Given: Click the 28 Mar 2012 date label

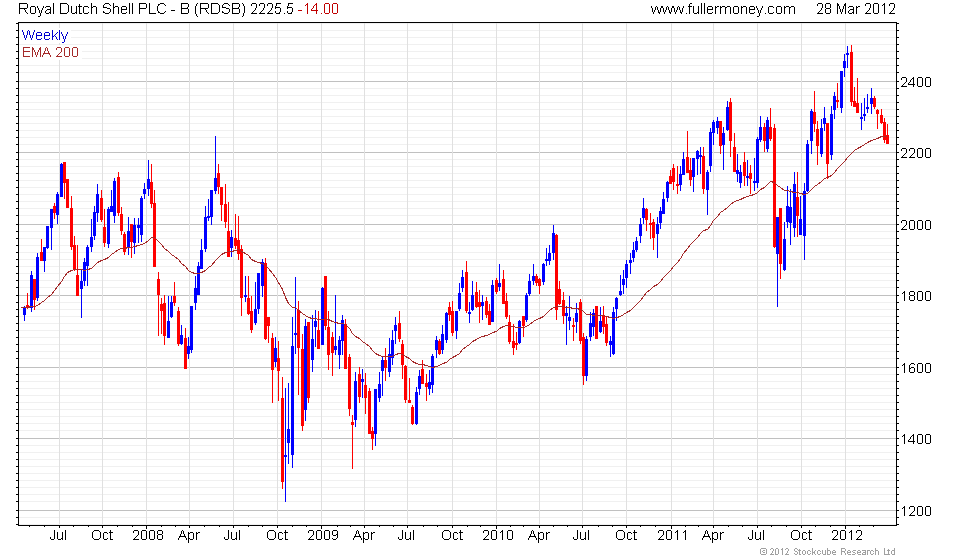Looking at the screenshot, I should point(856,9).
